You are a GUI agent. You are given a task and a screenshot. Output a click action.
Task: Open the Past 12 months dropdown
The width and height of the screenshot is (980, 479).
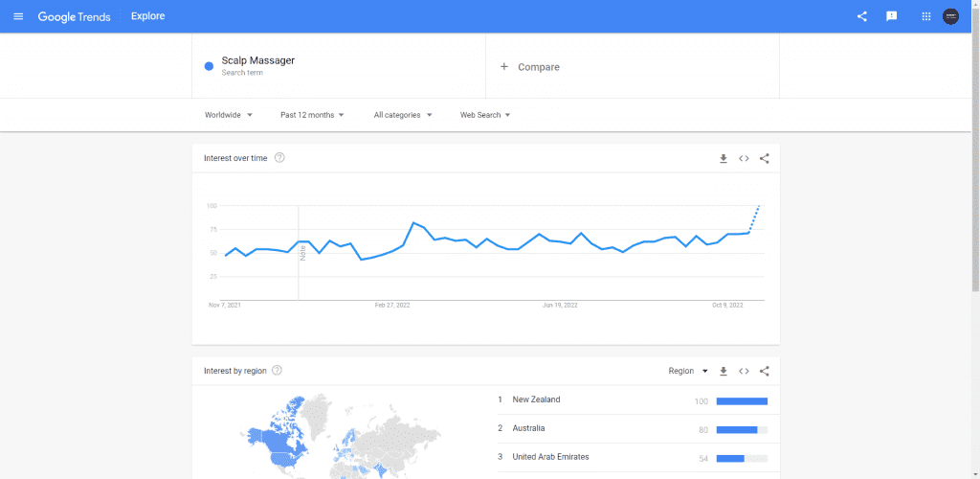point(313,115)
